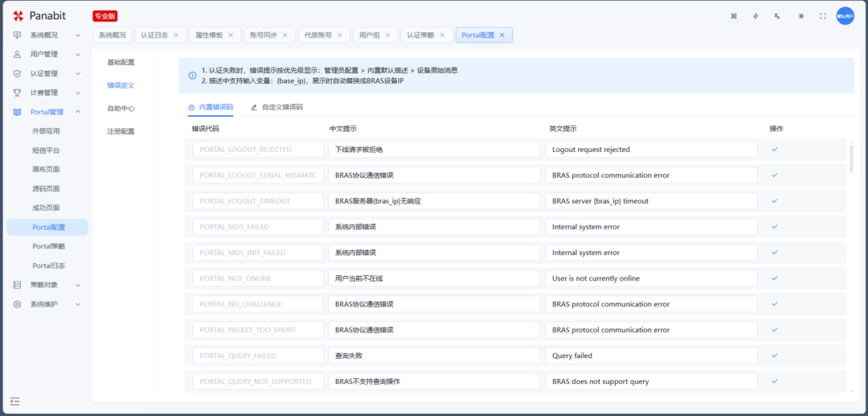Click the red 专业版 edition badge
The height and width of the screenshot is (416, 868).
[105, 16]
